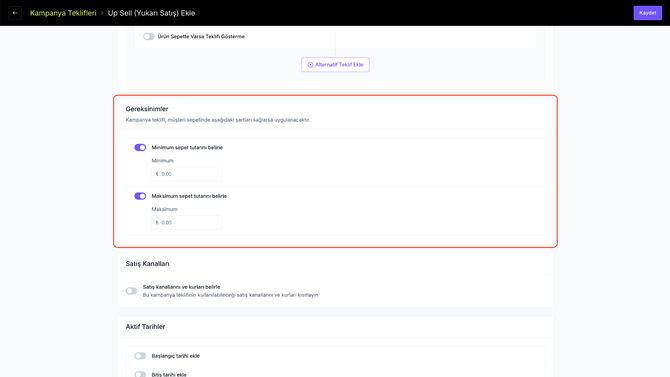Click the Gereksinimler section heading
Screen dimensions: 670x377
point(147,109)
